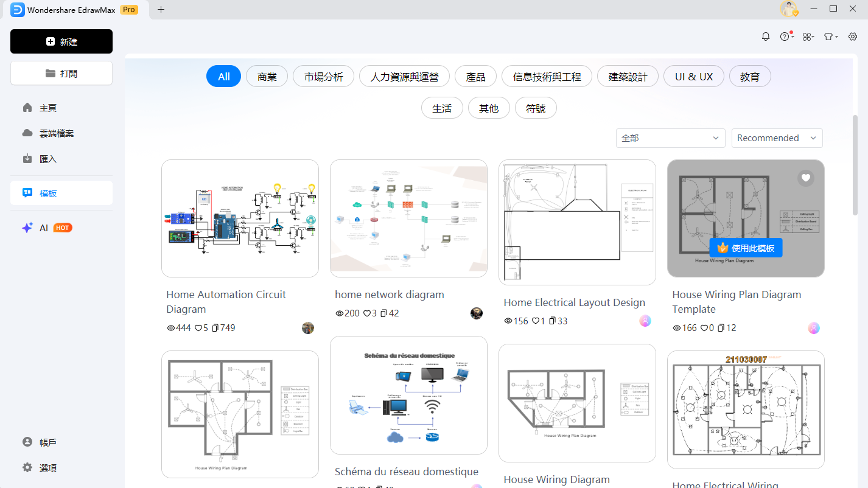Click the user avatar in title bar
The width and height of the screenshot is (868, 488).
pyautogui.click(x=789, y=9)
